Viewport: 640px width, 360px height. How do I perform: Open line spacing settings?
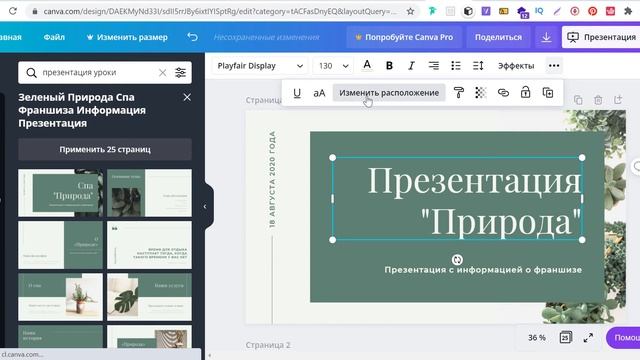click(478, 65)
